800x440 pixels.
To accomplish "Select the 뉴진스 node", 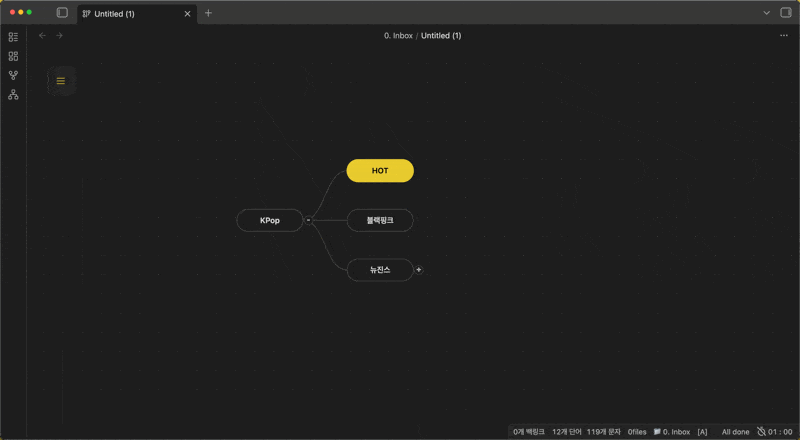I will tap(380, 270).
